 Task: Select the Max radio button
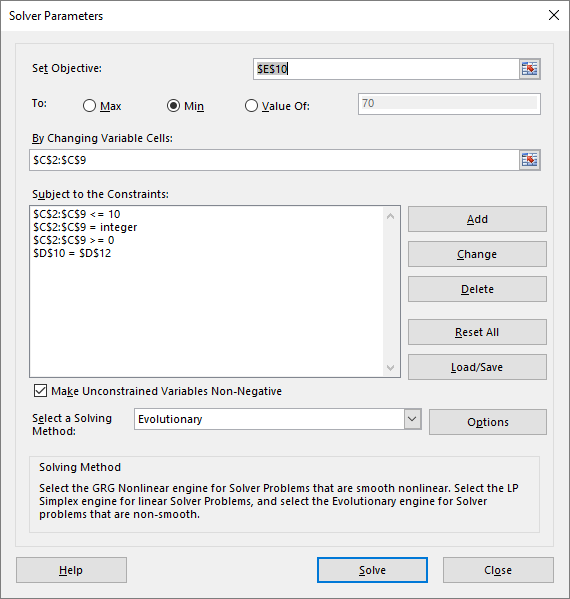pos(89,106)
